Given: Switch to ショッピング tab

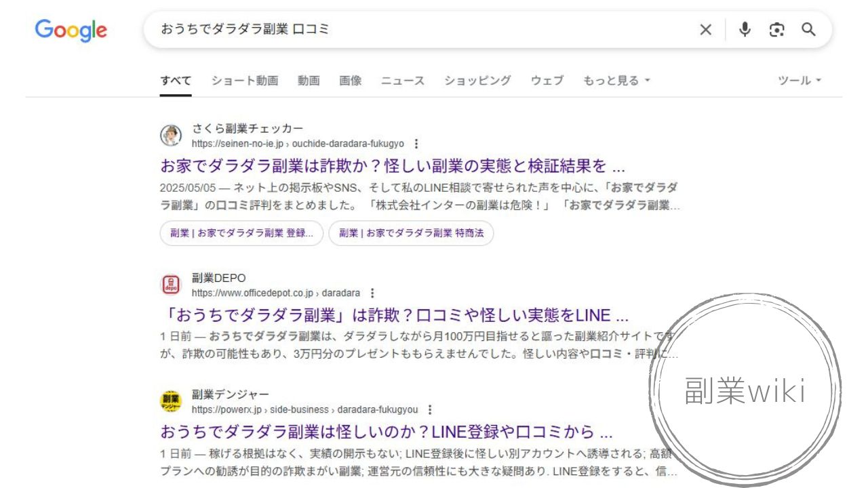Looking at the screenshot, I should pos(477,81).
